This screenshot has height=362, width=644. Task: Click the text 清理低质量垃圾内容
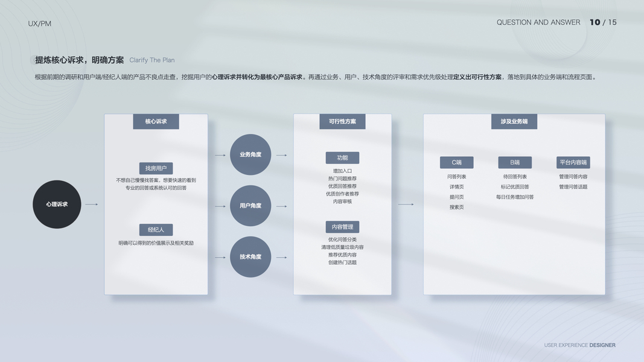click(343, 247)
